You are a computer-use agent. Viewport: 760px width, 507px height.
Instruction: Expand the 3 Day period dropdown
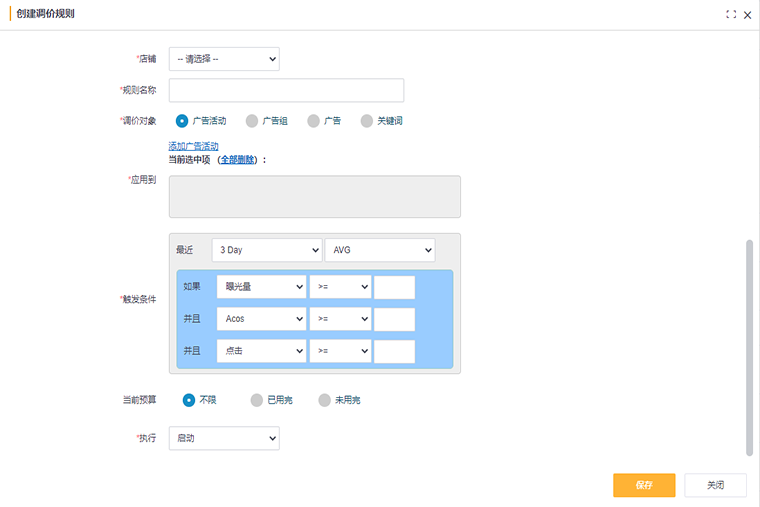coord(266,250)
